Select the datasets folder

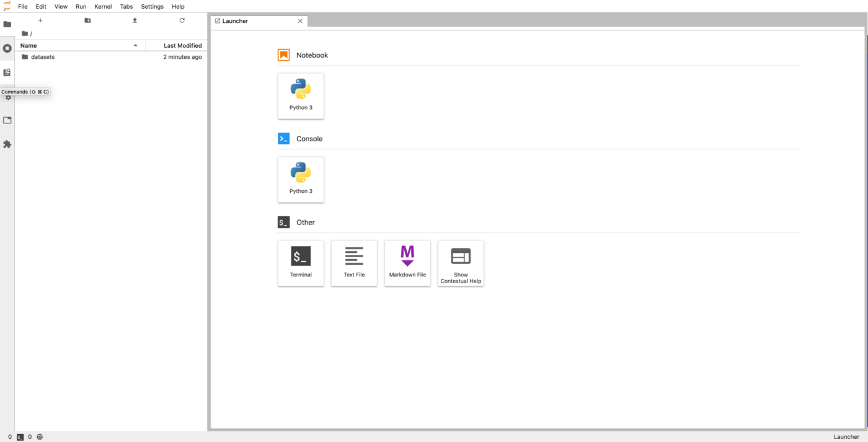point(43,57)
